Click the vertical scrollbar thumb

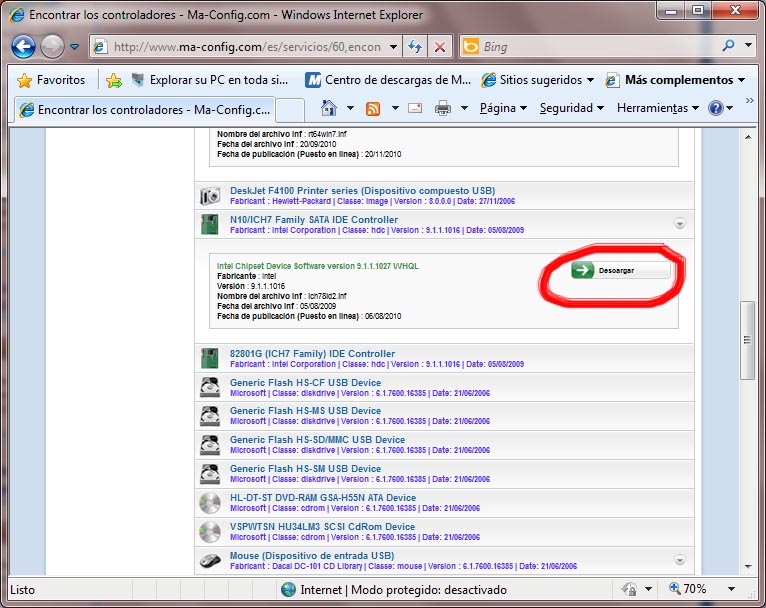coord(747,340)
